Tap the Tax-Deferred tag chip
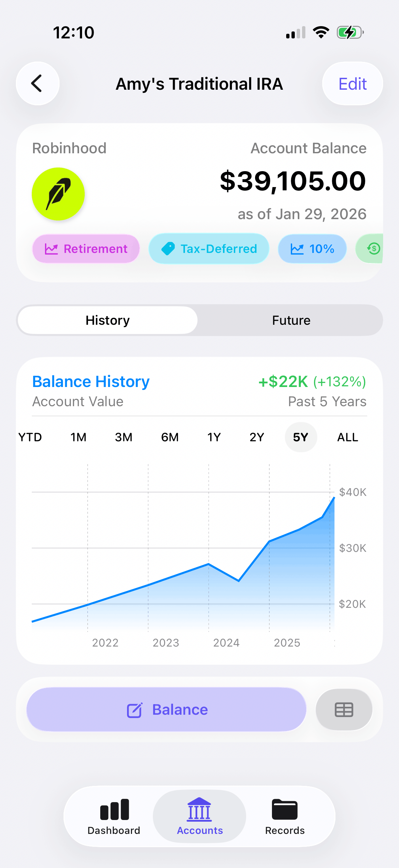This screenshot has height=868, width=399. [209, 249]
